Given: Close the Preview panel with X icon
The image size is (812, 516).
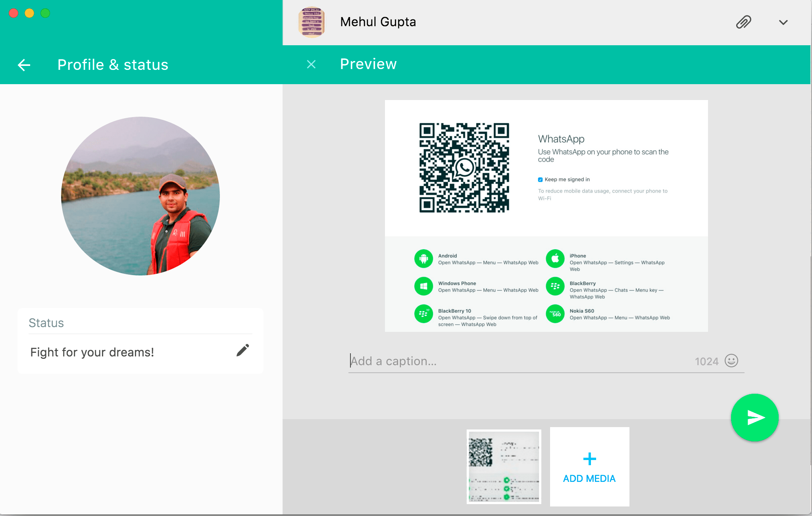Looking at the screenshot, I should 312,64.
